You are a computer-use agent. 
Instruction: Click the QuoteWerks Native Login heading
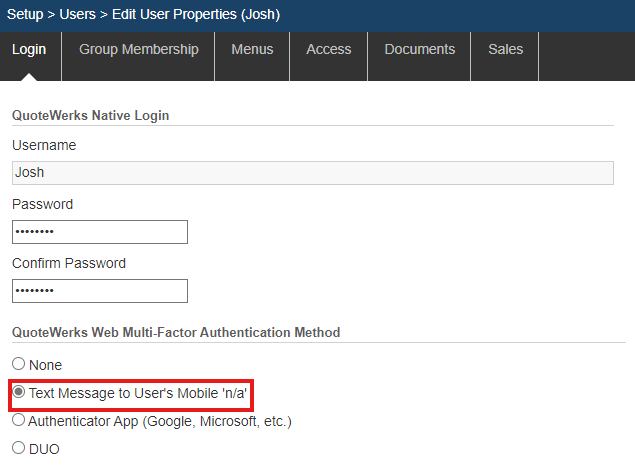pyautogui.click(x=90, y=115)
